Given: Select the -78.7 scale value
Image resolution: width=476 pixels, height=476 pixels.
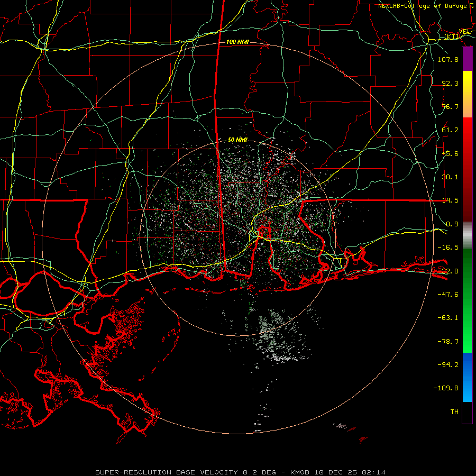Looking at the screenshot, I should [x=448, y=342].
